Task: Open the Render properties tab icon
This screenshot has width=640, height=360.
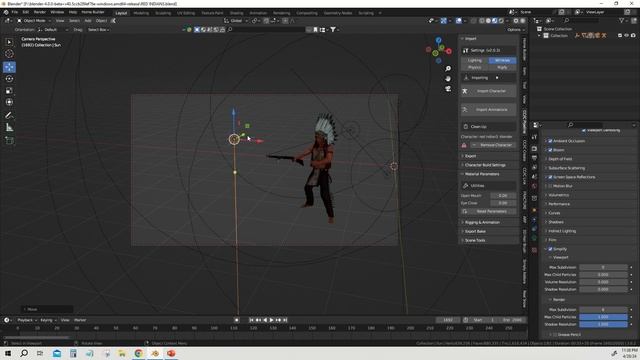Action: click(x=534, y=149)
